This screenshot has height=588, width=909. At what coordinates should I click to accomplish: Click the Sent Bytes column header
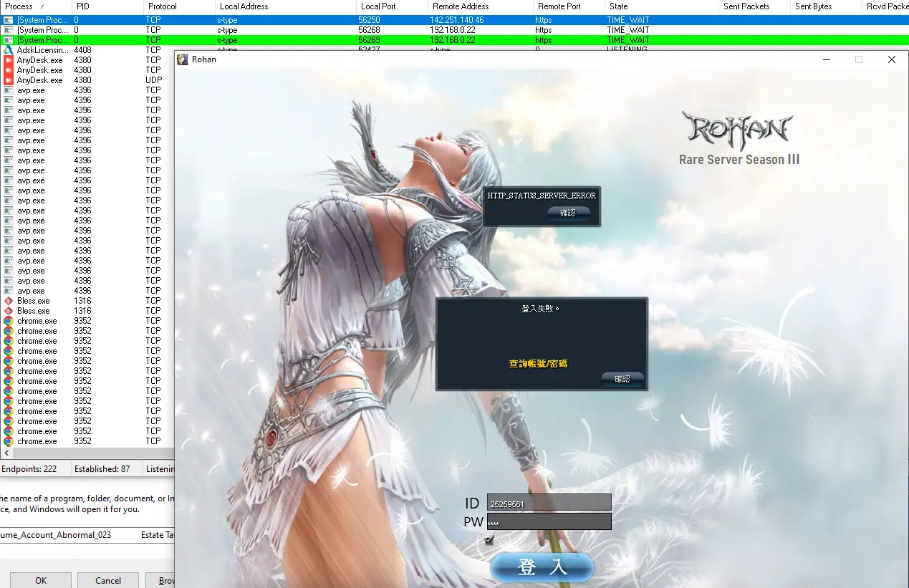pyautogui.click(x=827, y=6)
